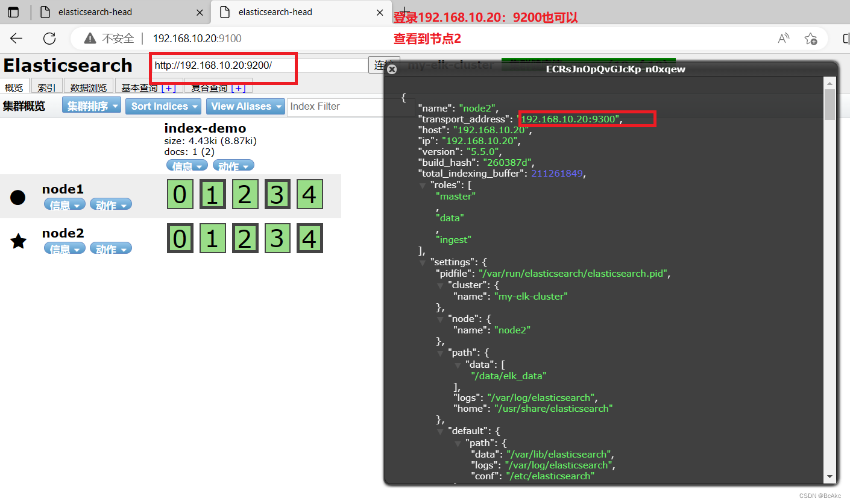Image resolution: width=850 pixels, height=504 pixels.
Task: Switch to the 概览 tab
Action: (14, 88)
